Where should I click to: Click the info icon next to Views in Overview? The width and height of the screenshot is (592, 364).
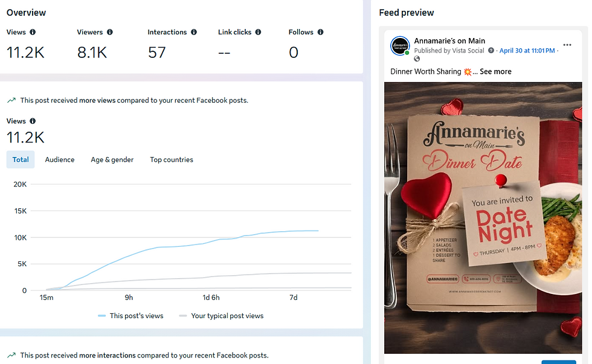33,32
